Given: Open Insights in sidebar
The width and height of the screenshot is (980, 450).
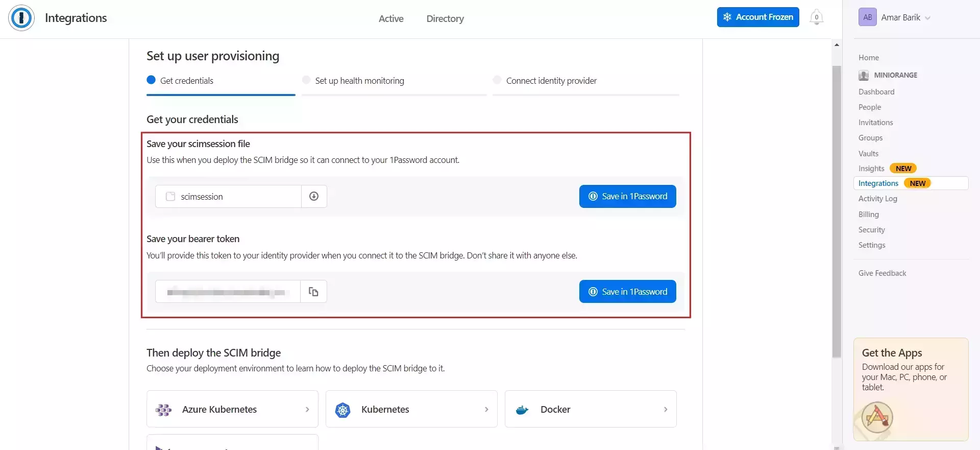Looking at the screenshot, I should point(871,169).
